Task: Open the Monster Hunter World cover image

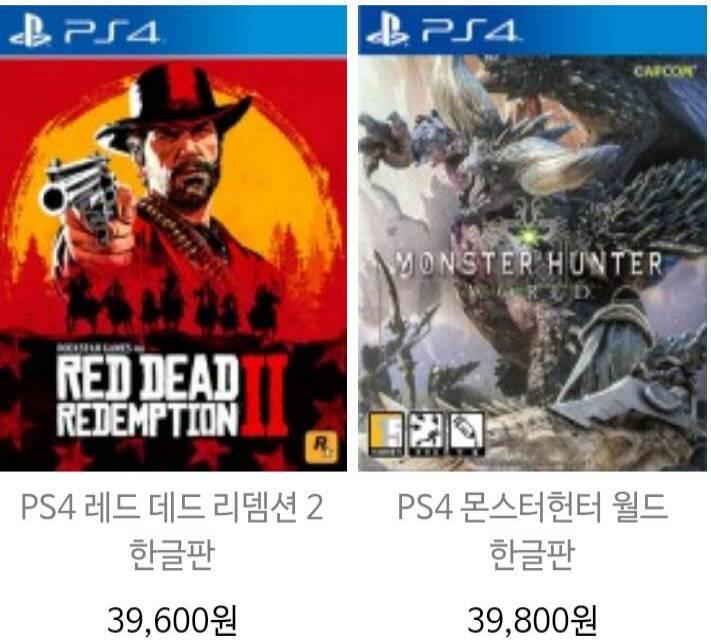Action: click(x=532, y=239)
